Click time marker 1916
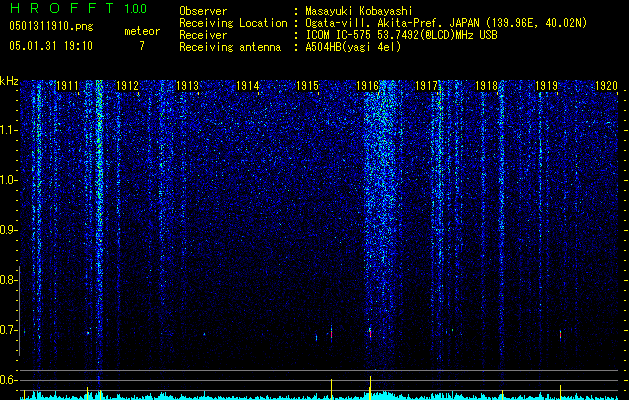 367,86
